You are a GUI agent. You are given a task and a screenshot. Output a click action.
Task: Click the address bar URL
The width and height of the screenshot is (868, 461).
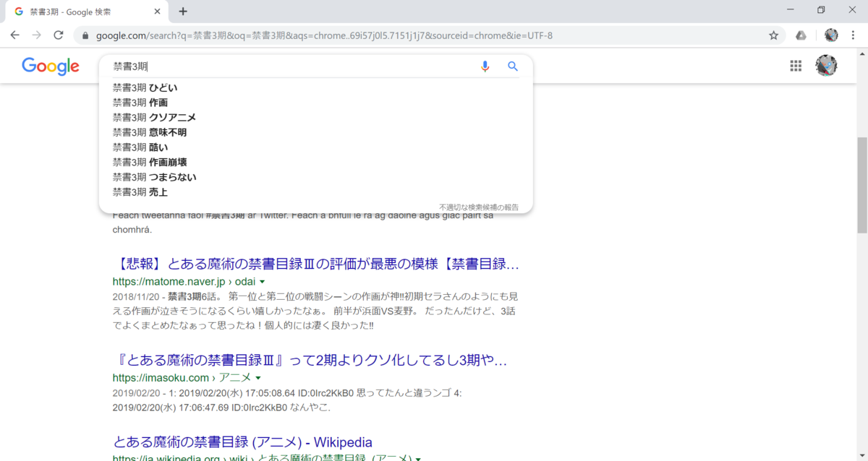click(324, 35)
